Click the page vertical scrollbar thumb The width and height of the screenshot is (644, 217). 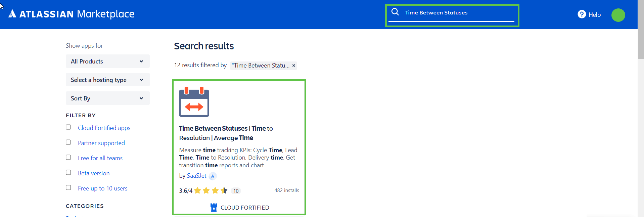[641, 30]
